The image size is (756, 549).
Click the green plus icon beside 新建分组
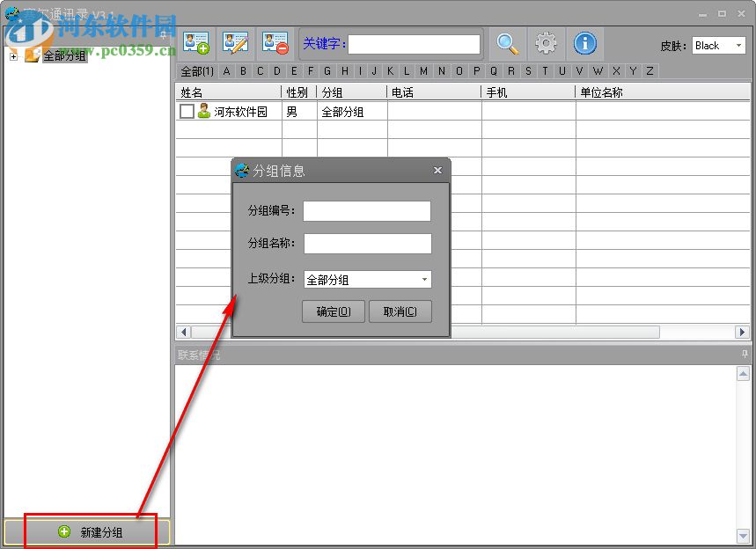(63, 531)
